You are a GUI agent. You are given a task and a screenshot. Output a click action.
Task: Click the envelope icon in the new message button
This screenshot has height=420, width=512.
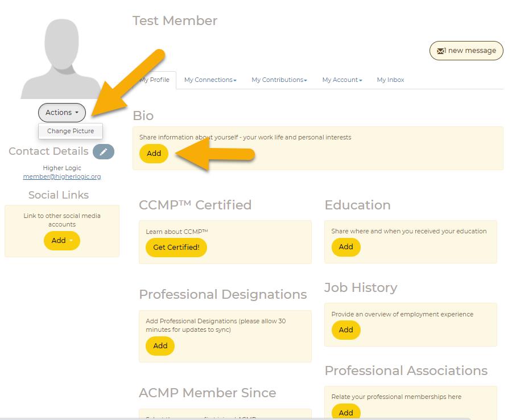(x=440, y=51)
